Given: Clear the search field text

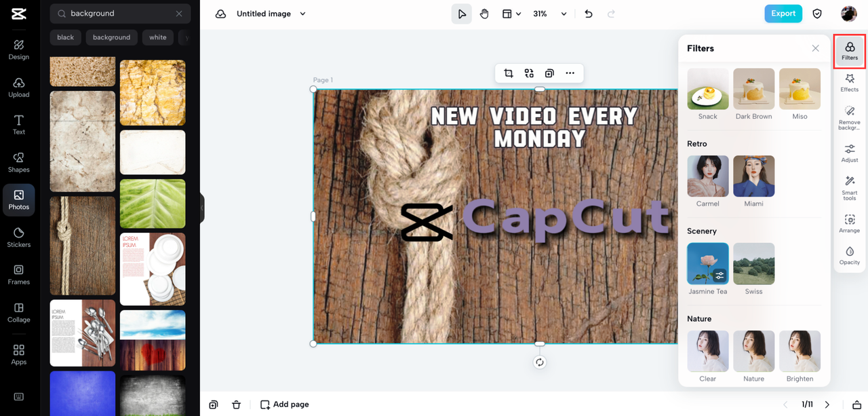Looking at the screenshot, I should pyautogui.click(x=179, y=14).
